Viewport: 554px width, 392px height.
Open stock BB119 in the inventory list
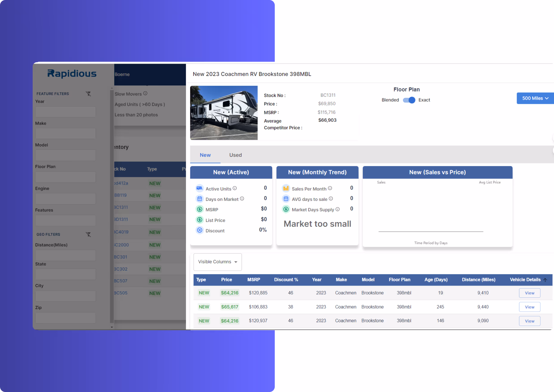120,195
